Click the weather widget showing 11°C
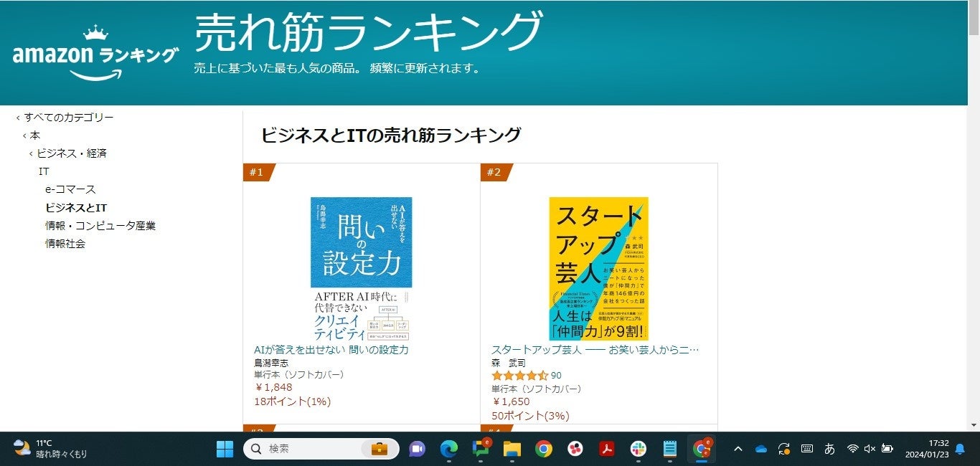 coord(50,449)
